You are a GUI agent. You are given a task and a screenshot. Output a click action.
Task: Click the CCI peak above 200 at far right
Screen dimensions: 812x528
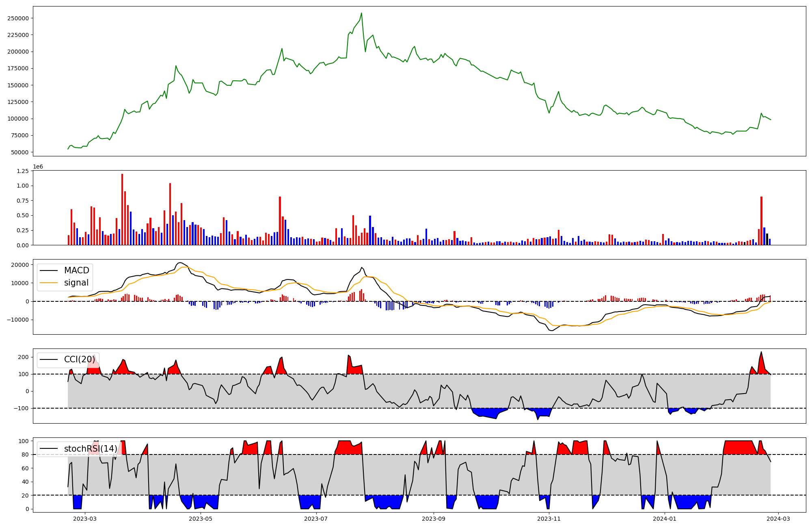761,353
